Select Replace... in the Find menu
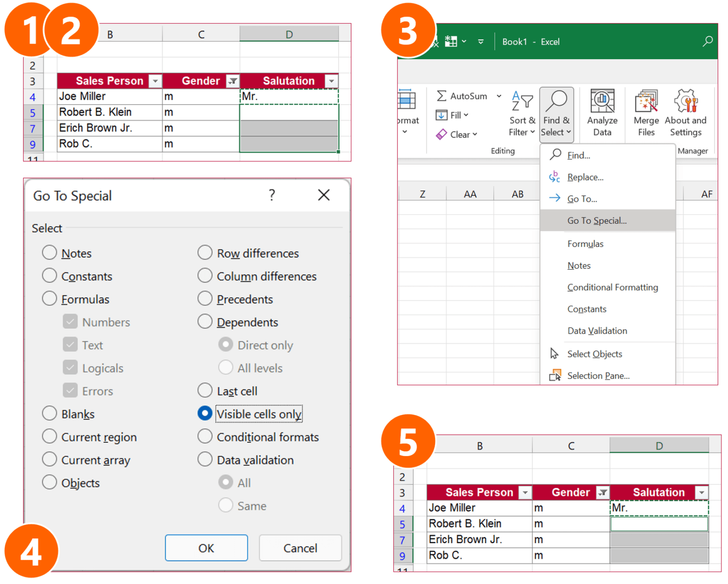The height and width of the screenshot is (584, 728). click(585, 177)
